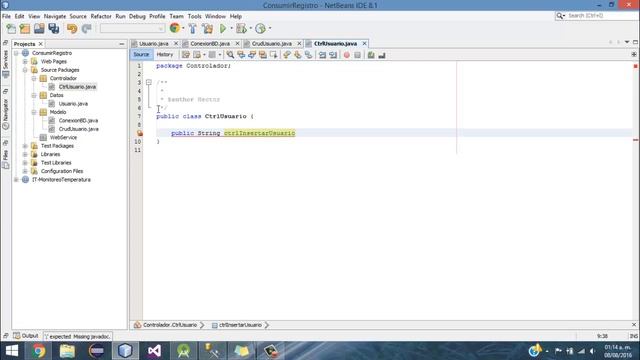Open the File menu
Viewport: 640px width, 360px height.
click(7, 16)
